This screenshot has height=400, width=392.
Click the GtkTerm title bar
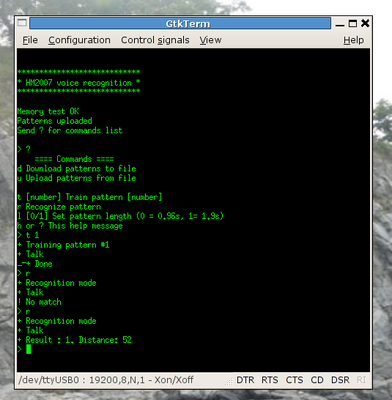point(180,23)
